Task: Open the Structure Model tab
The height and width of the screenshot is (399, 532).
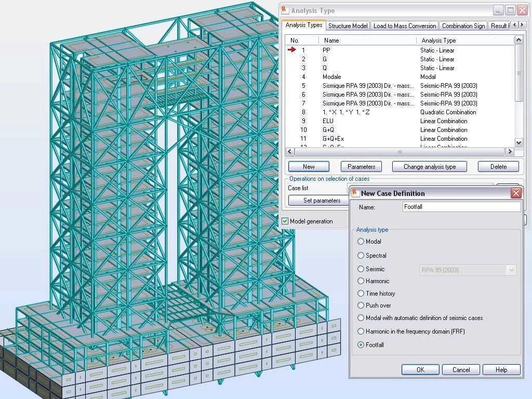Action: [x=348, y=26]
